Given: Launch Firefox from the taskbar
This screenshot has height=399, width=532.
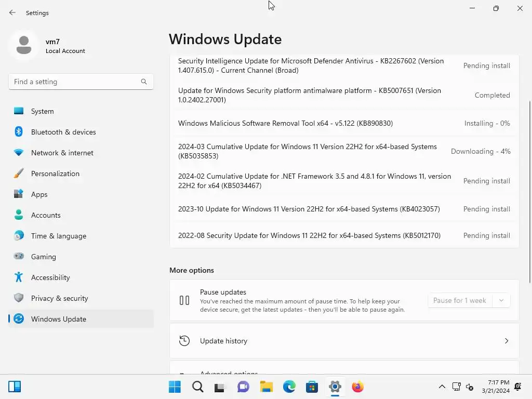Looking at the screenshot, I should 357,387.
